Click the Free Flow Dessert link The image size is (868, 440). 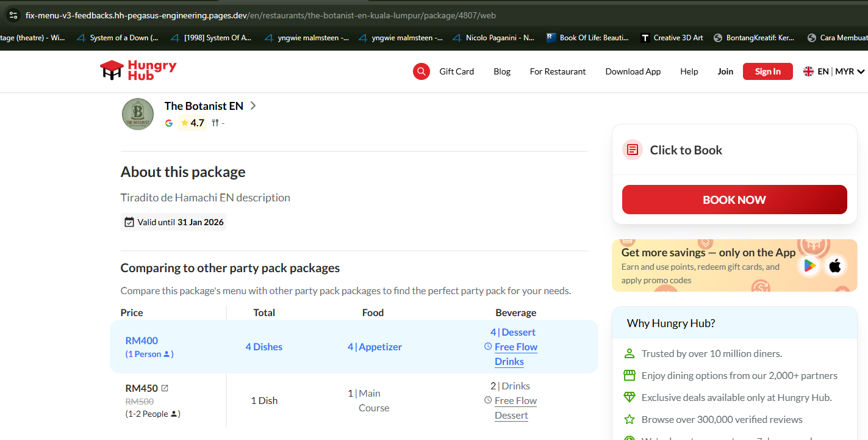515,408
